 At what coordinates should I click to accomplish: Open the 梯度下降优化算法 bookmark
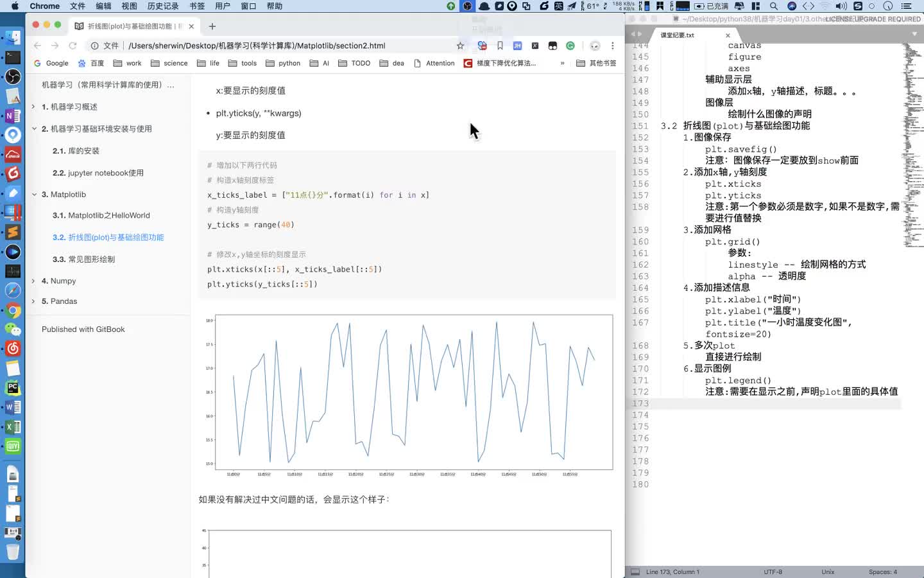pyautogui.click(x=500, y=63)
